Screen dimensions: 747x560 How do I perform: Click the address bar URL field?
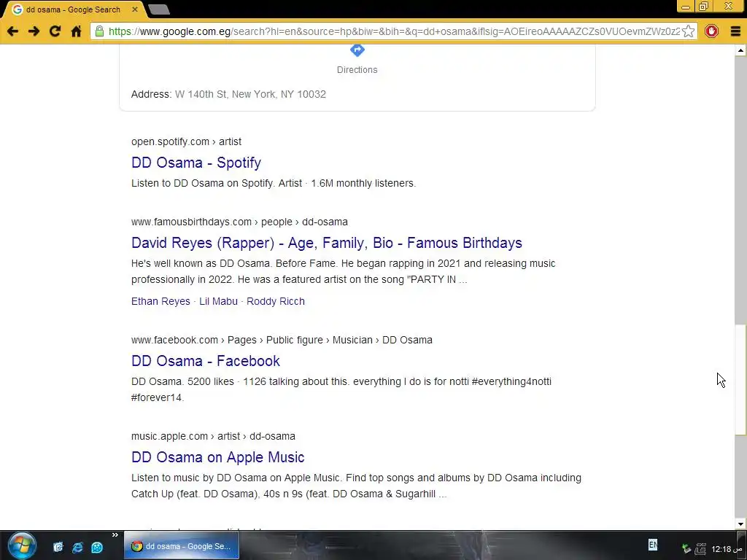pos(393,31)
